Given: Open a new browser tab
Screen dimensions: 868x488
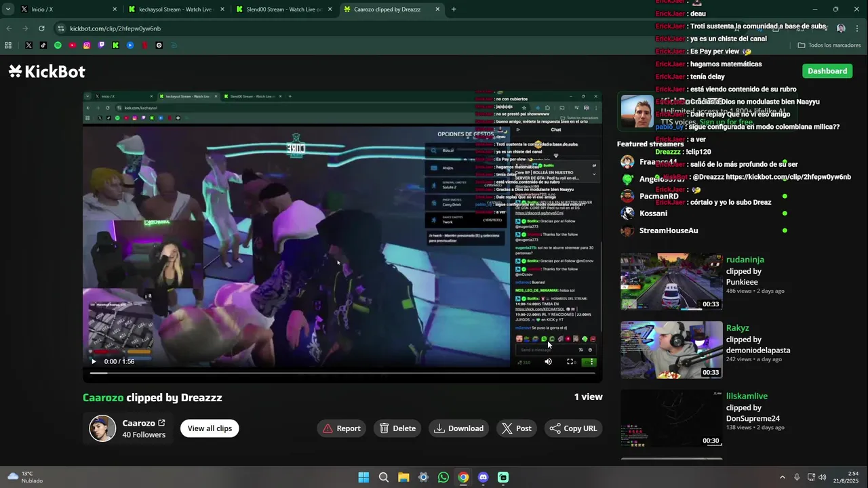Looking at the screenshot, I should click(454, 9).
